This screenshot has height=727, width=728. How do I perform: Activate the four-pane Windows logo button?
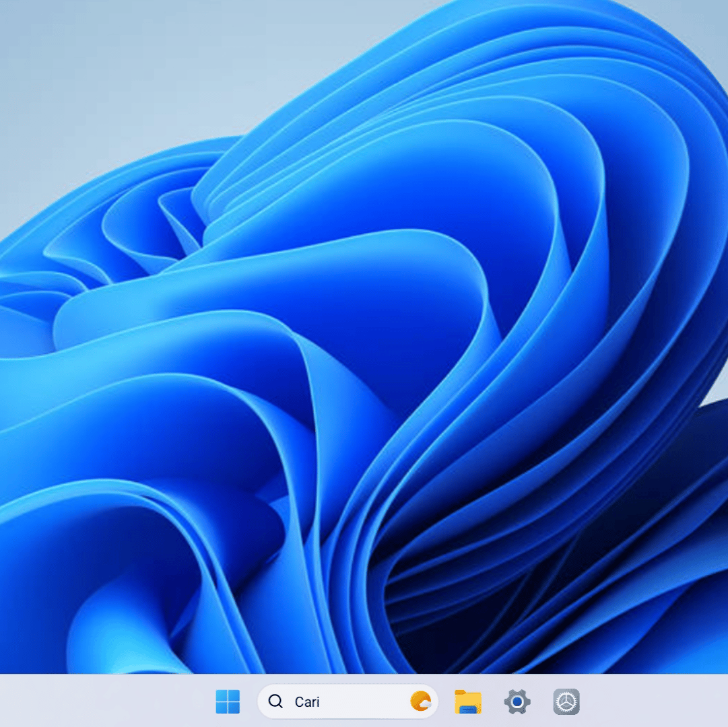[x=228, y=701]
